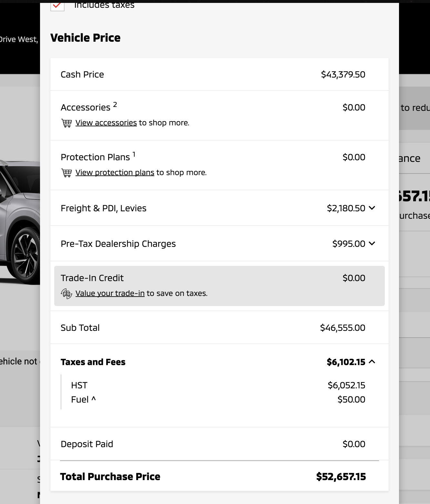Screen dimensions: 430x504
Task: Expand the Pre-Tax Dealership Charges chevron
Action: pyautogui.click(x=372, y=243)
